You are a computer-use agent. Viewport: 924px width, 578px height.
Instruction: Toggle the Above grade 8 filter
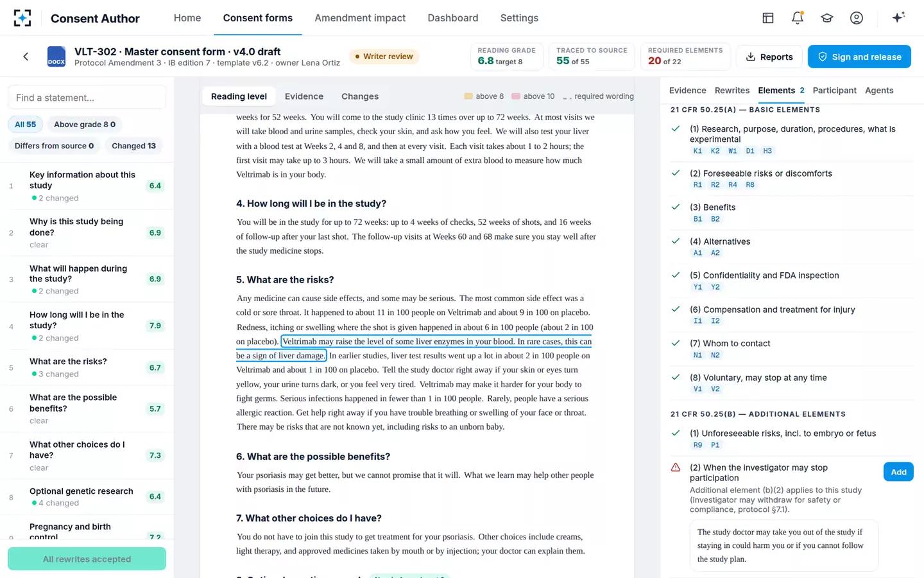point(85,125)
